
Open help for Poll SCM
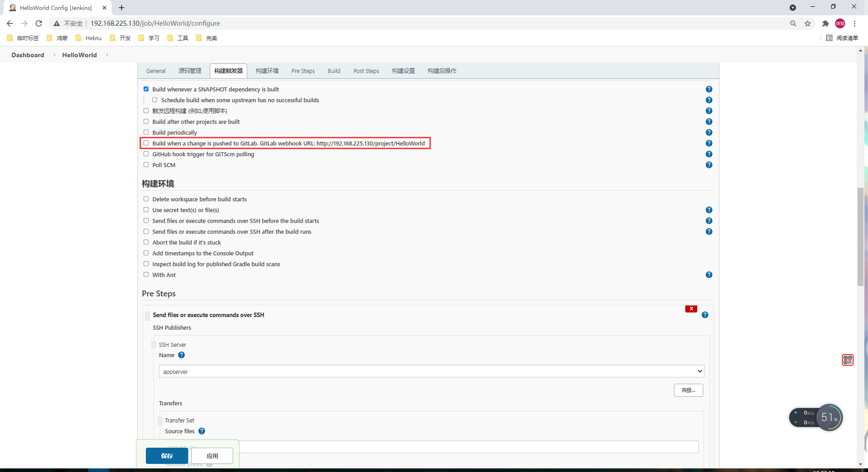pos(709,165)
